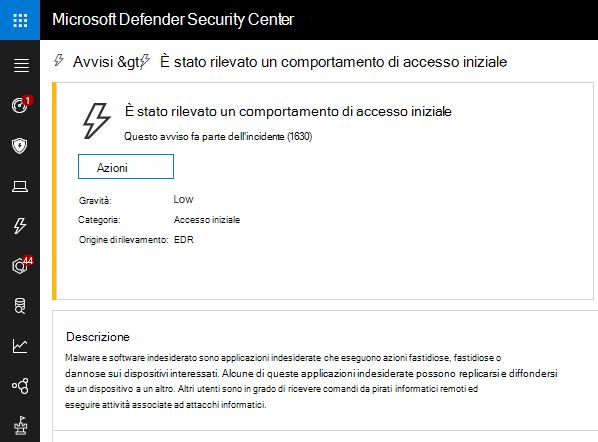The height and width of the screenshot is (442, 598).
Task: Open the reports line chart icon
Action: click(x=20, y=346)
